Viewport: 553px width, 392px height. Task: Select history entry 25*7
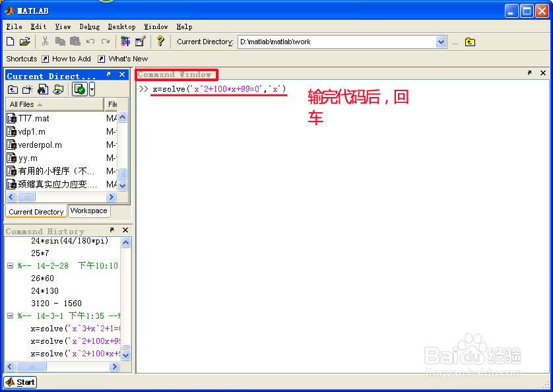click(x=40, y=253)
